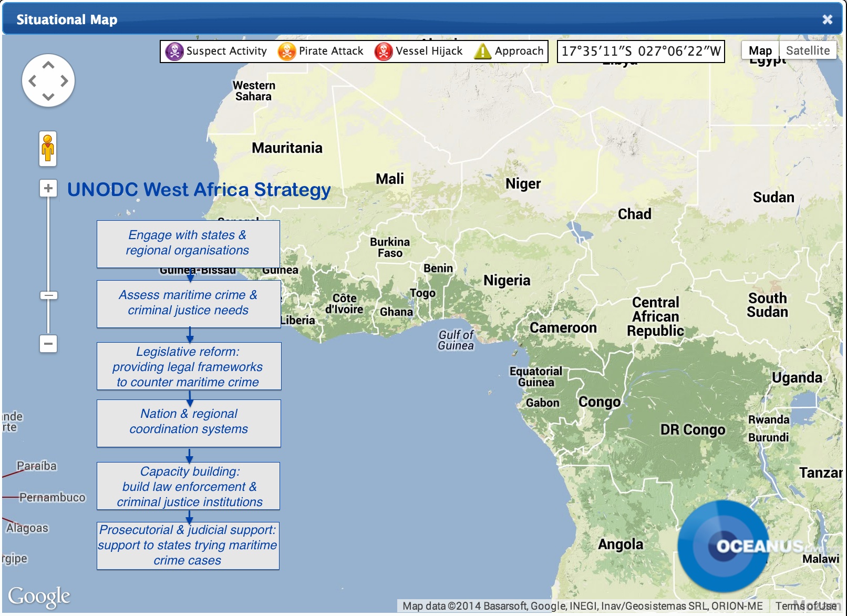The height and width of the screenshot is (616, 847).
Task: Click the Approach warning triangle icon
Action: pyautogui.click(x=482, y=52)
